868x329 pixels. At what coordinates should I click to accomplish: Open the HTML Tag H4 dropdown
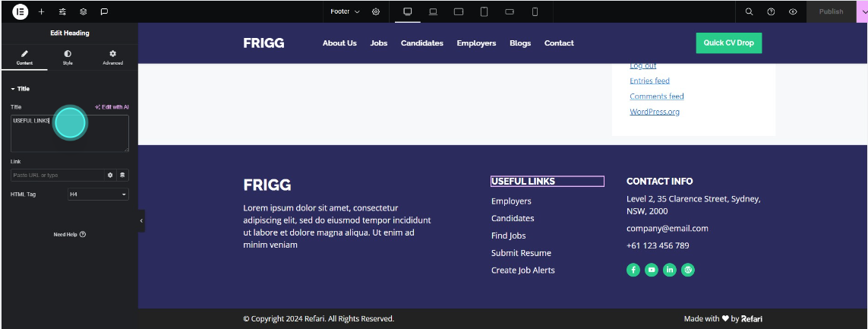pyautogui.click(x=98, y=195)
